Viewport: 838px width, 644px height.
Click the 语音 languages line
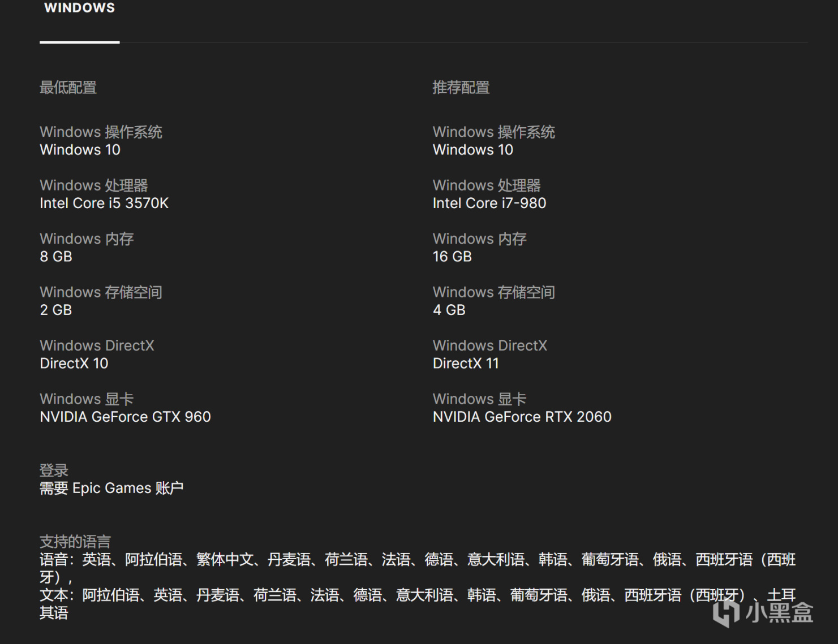coord(418,568)
